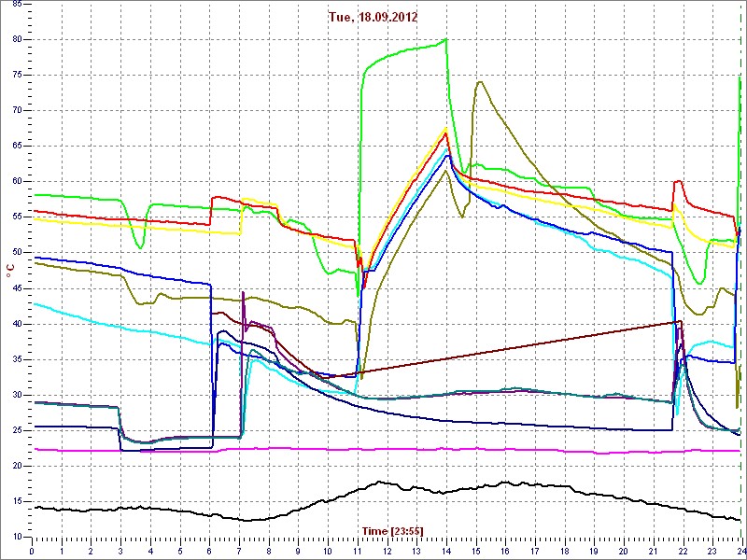
Task: Click hour 4 on the time axis
Action: (150, 551)
